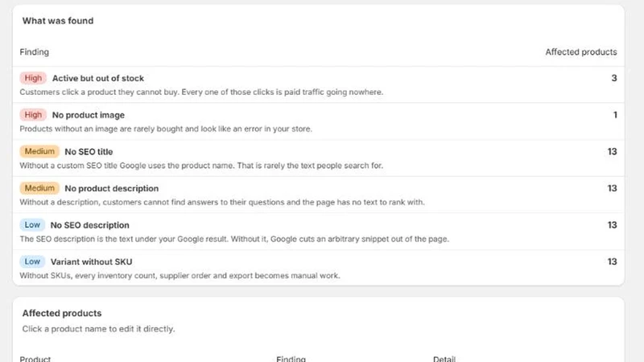
Task: Open the 'No product description' finding
Action: [x=111, y=188]
